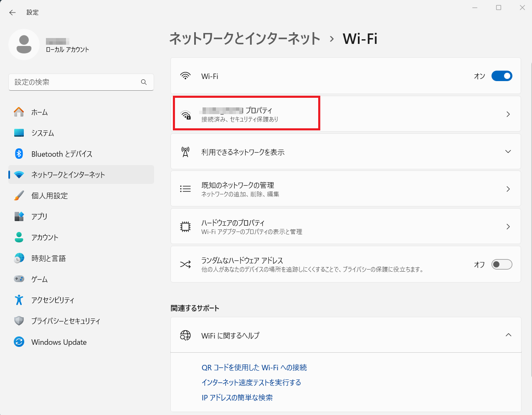This screenshot has width=532, height=415.
Task: Click the Windows Update sync icon
Action: tap(19, 342)
